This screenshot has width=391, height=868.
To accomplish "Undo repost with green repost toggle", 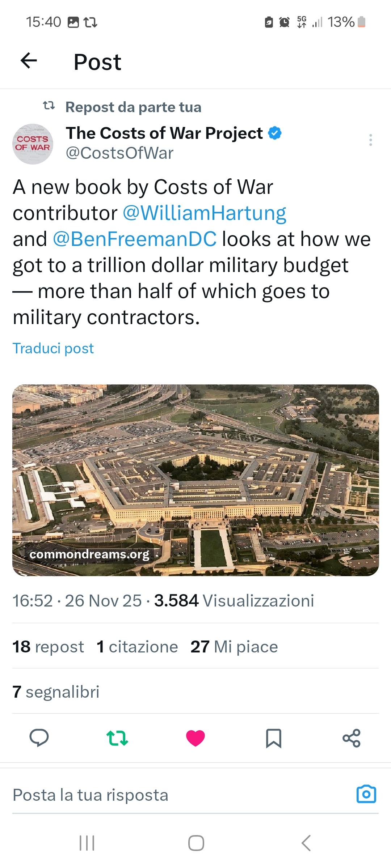I will (117, 738).
